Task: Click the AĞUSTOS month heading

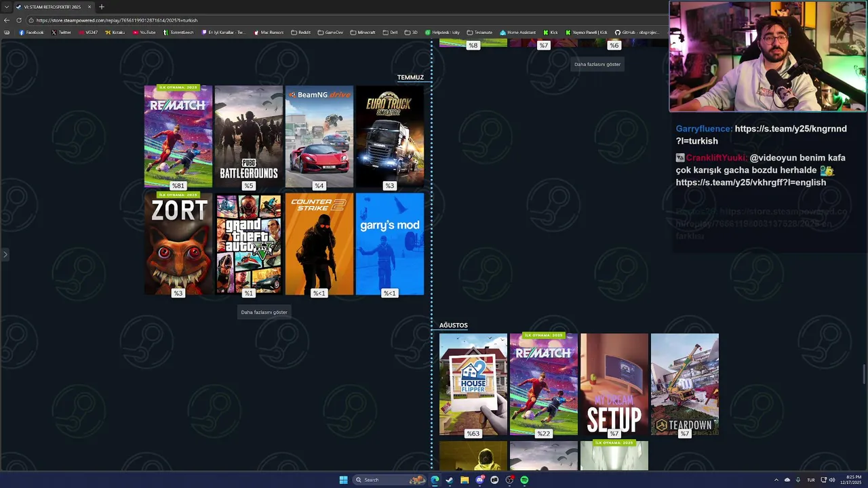Action: 454,325
